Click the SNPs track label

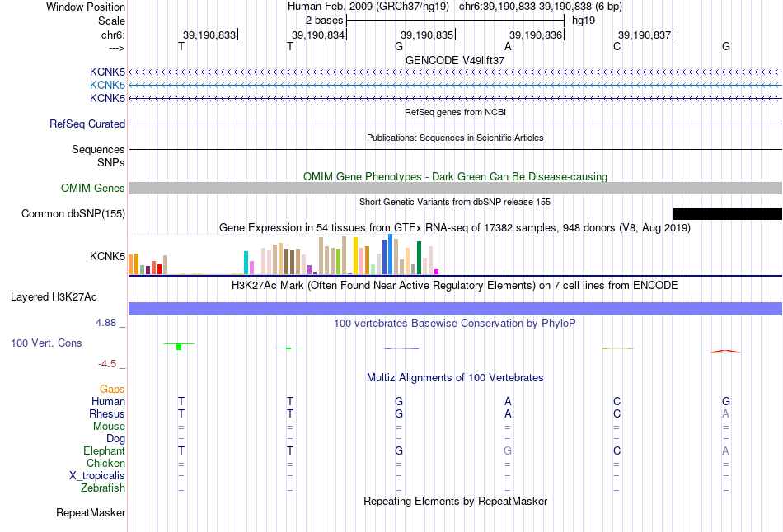(x=111, y=163)
